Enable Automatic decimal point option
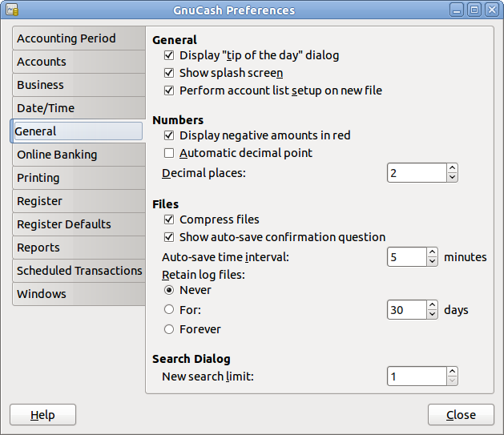504x435 pixels. (169, 153)
